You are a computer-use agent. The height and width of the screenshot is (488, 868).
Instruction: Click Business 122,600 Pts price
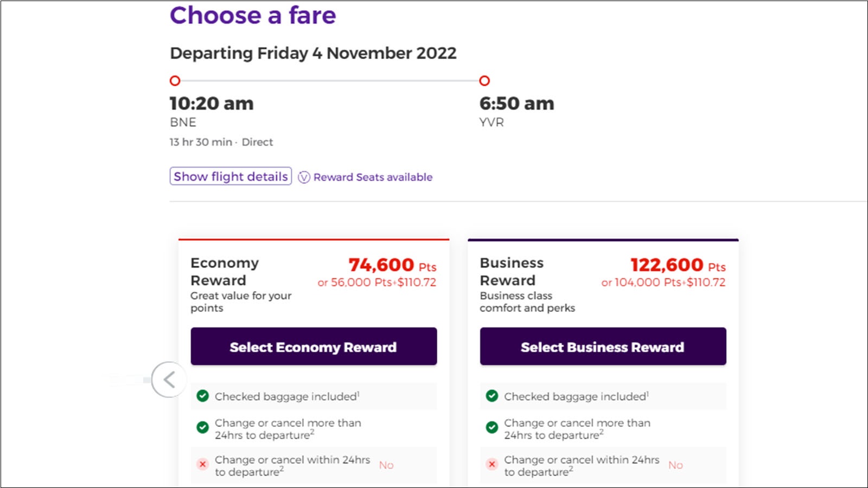point(678,265)
